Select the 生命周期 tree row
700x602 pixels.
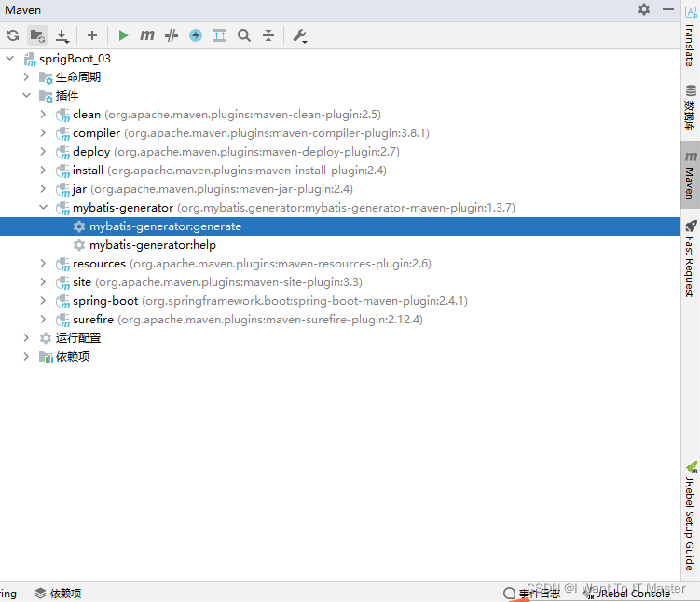(340, 77)
